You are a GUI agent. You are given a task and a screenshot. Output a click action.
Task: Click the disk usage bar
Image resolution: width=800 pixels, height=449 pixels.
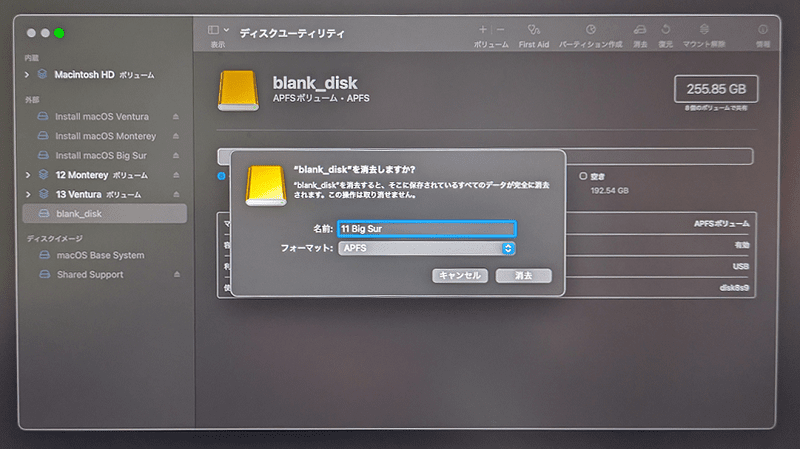tap(485, 156)
